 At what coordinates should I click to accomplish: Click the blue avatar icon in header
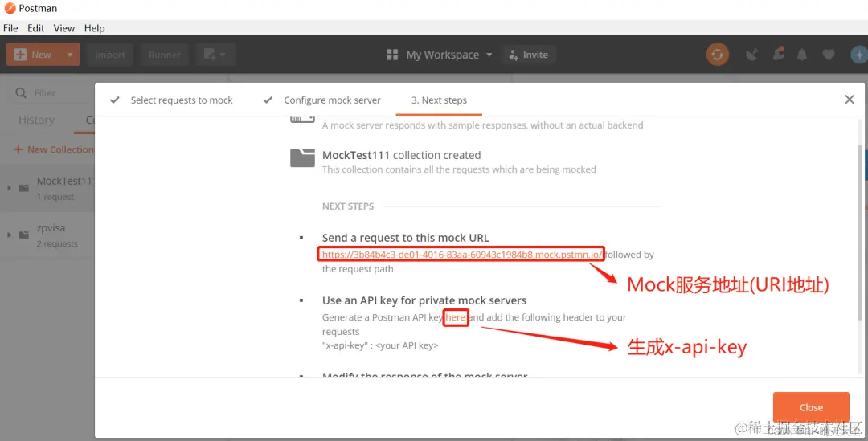tap(859, 55)
